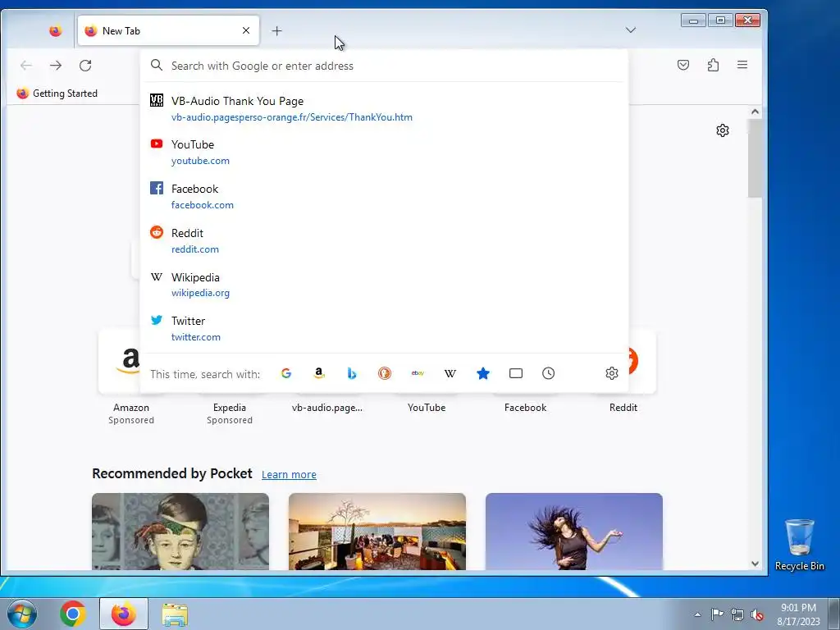The height and width of the screenshot is (630, 840).
Task: Search this time with eBay
Action: (418, 373)
